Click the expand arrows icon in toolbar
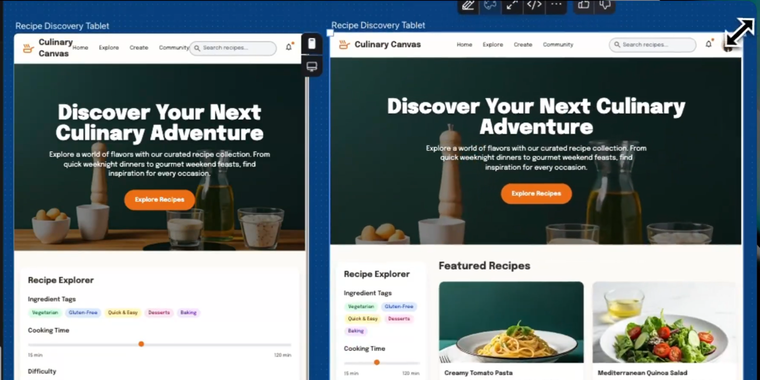 pyautogui.click(x=512, y=5)
